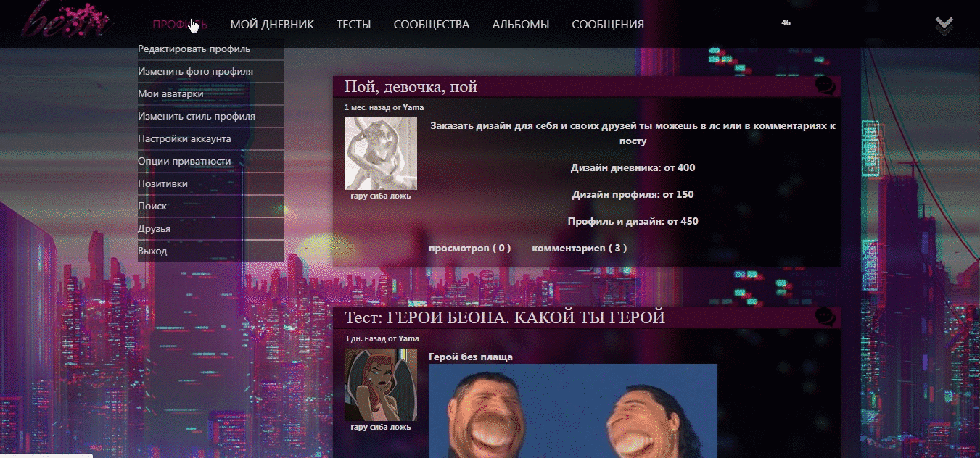This screenshot has width=980, height=458.
Task: Open comments bubble icon on "Пой, девочка, пой" post
Action: click(x=825, y=86)
